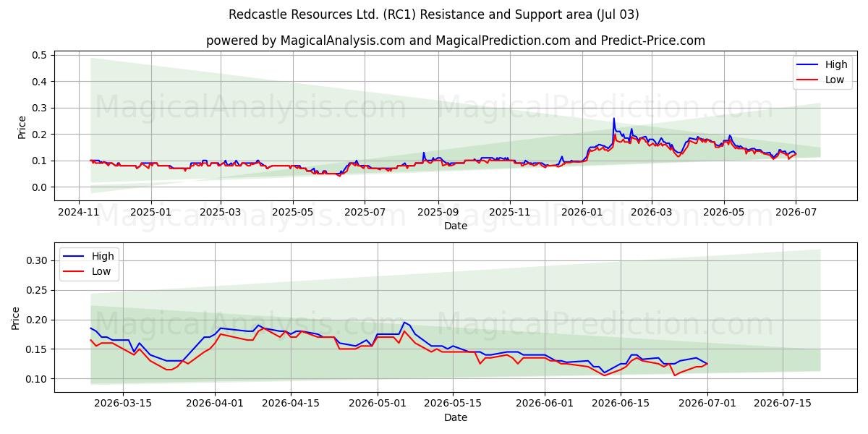Viewport: 868px width, 434px height.
Task: Click the '2025-01' x-axis label in the top chart
Action: tap(150, 213)
